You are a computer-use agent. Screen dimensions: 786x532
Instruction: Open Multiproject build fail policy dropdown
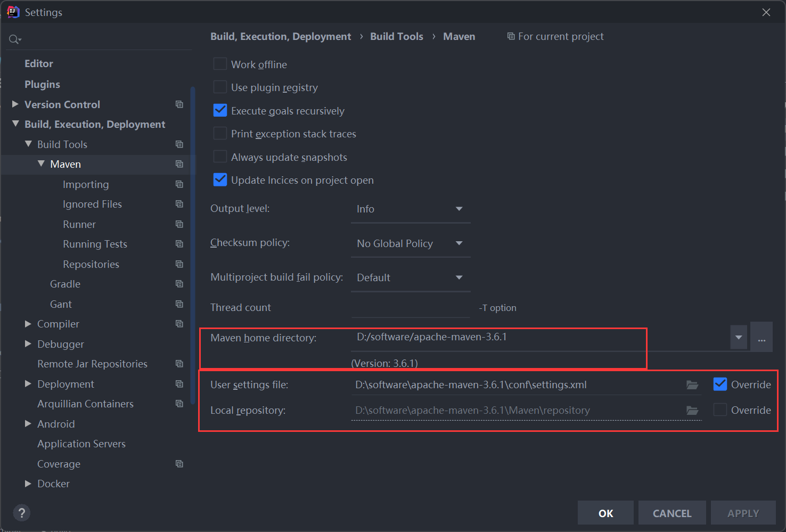pos(411,277)
